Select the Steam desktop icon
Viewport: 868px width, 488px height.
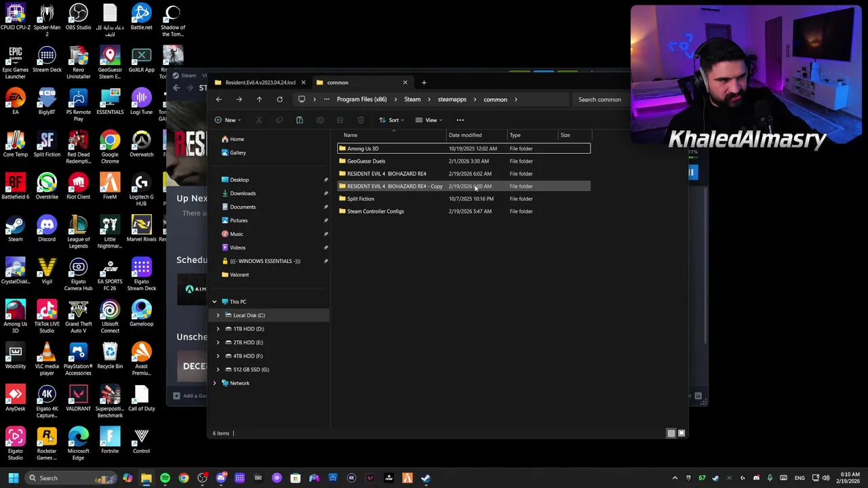[x=15, y=229]
